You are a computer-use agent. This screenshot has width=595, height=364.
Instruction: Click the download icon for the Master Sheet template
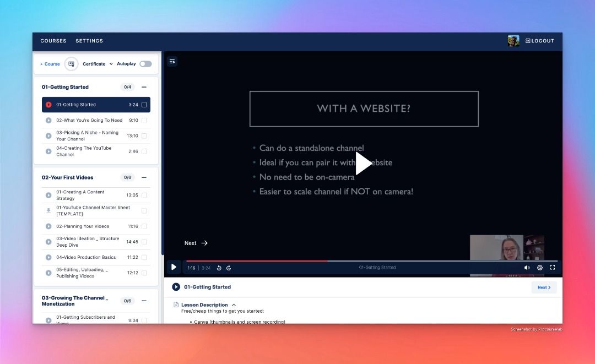click(48, 210)
